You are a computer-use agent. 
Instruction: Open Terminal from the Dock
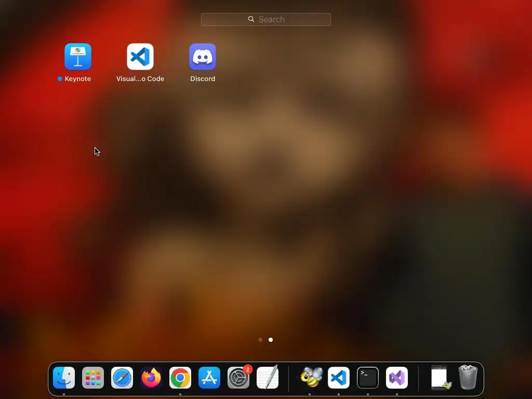(368, 378)
